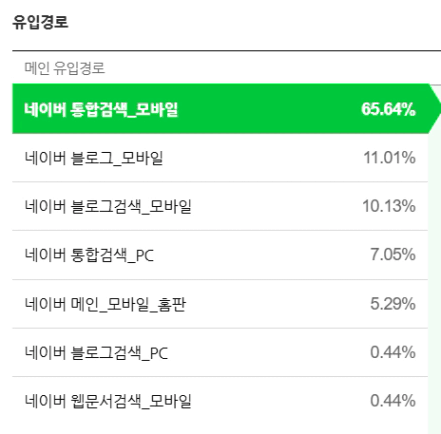Click blank middle area of 네이버 통합검색_PC row
Image resolution: width=441 pixels, height=434 pixels.
click(x=260, y=255)
